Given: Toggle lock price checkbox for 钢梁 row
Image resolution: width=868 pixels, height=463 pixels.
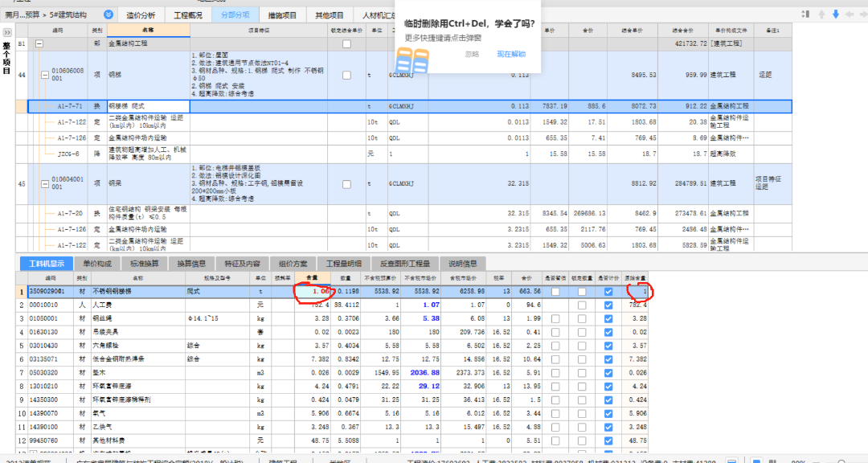Looking at the screenshot, I should pyautogui.click(x=346, y=184).
